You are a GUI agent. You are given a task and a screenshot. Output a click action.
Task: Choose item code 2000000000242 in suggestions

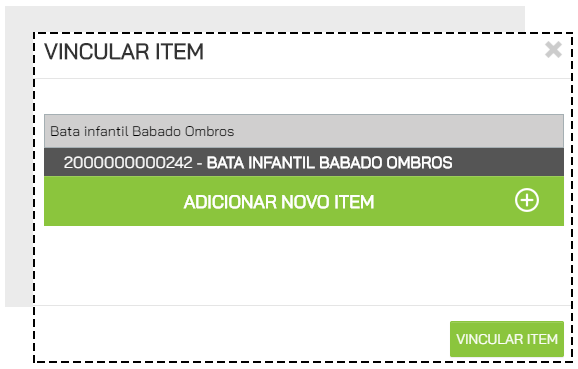coord(128,163)
